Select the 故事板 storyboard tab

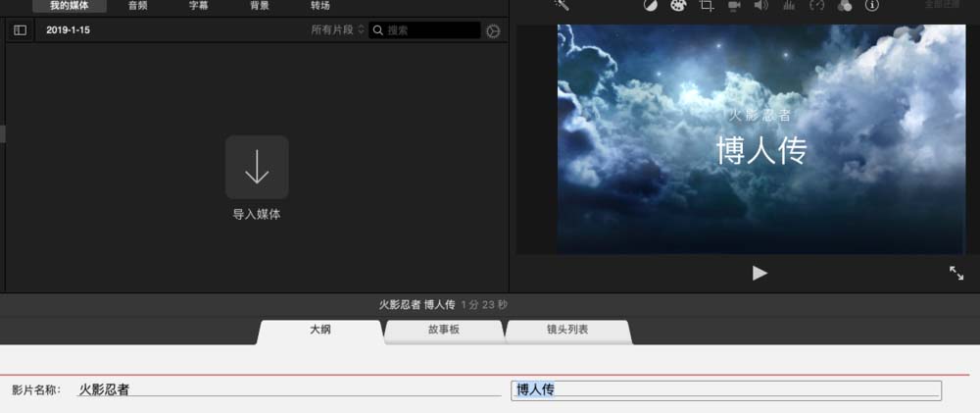444,330
